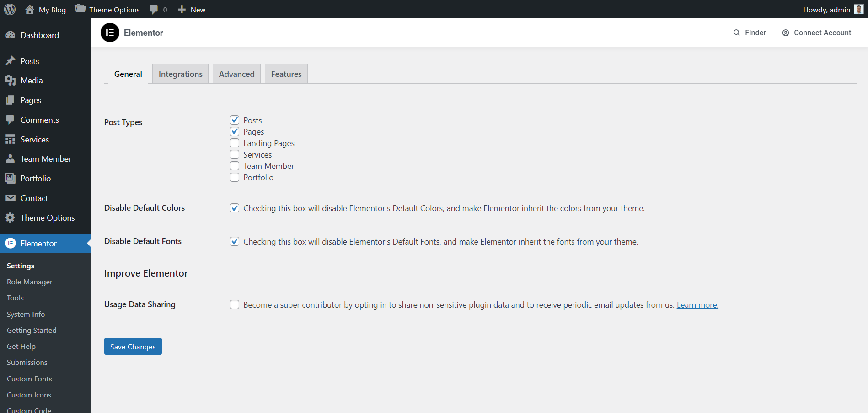Go to Portfolio in sidebar
The width and height of the screenshot is (868, 413).
35,179
